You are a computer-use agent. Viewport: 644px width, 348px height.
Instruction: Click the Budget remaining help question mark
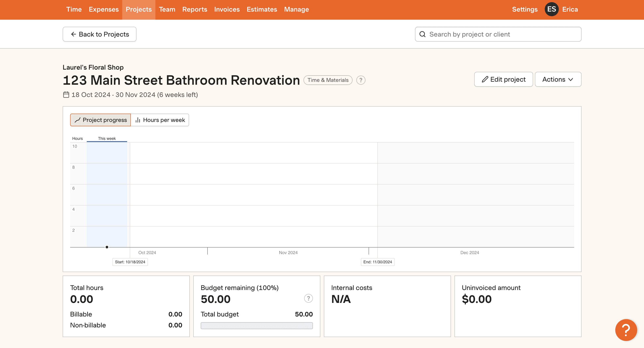[308, 298]
